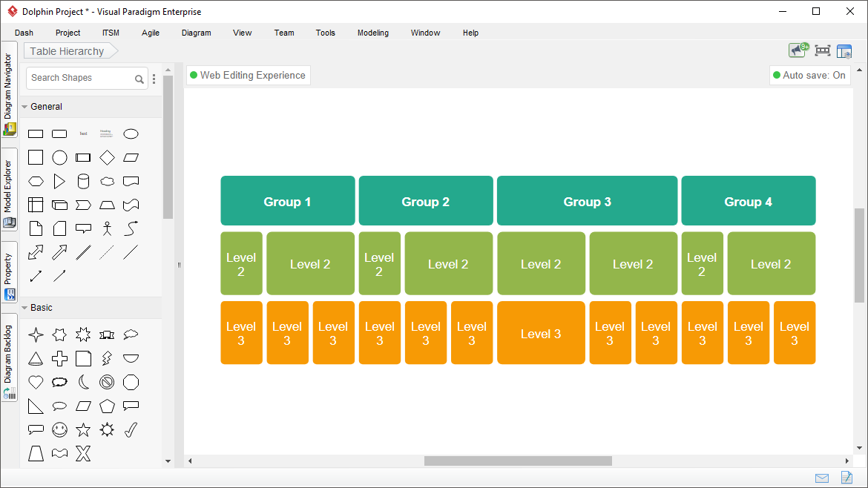Select the Star shape under Basic
The image size is (868, 488).
(x=83, y=429)
